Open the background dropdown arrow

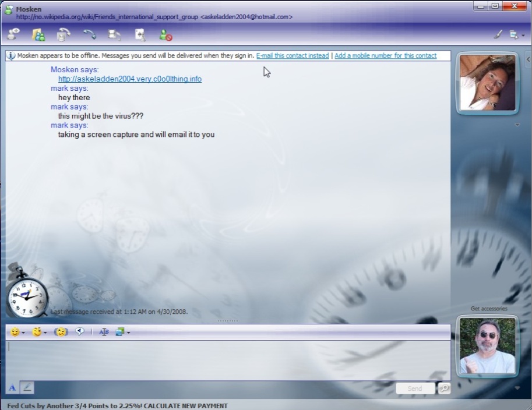[x=128, y=333]
